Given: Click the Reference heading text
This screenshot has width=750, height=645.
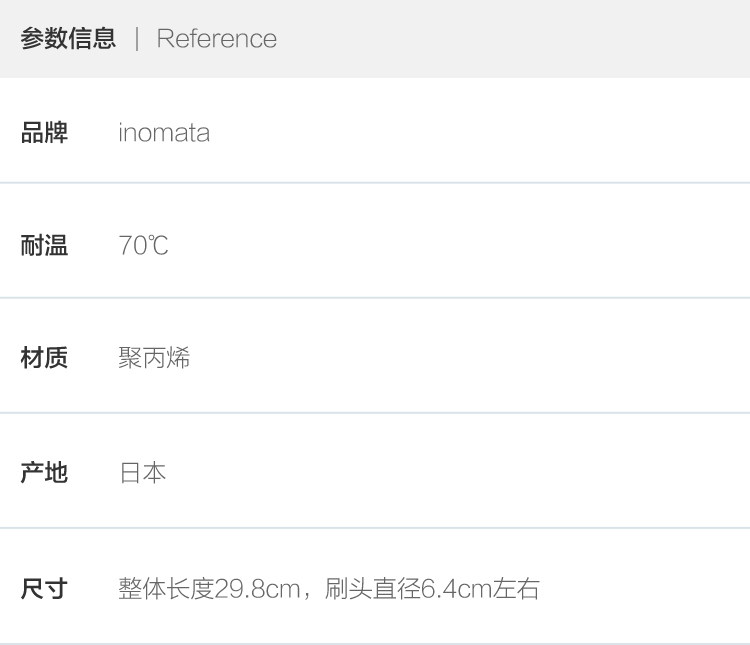Looking at the screenshot, I should click(217, 38).
